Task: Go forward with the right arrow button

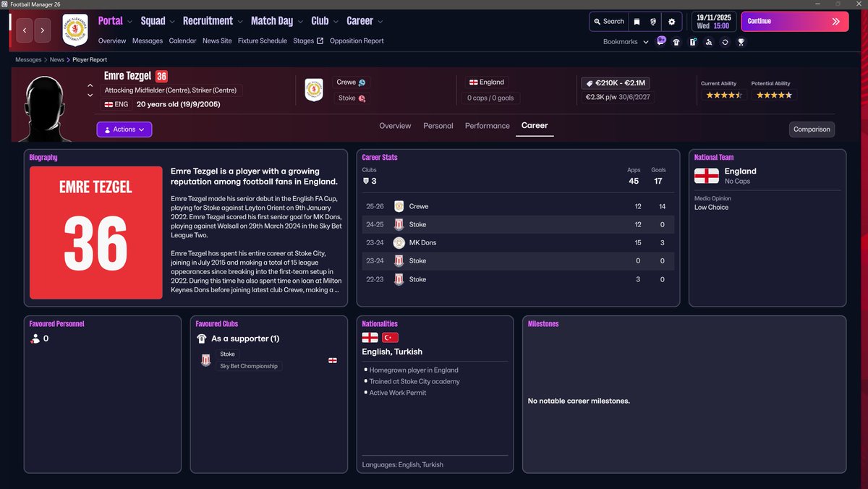Action: [43, 30]
